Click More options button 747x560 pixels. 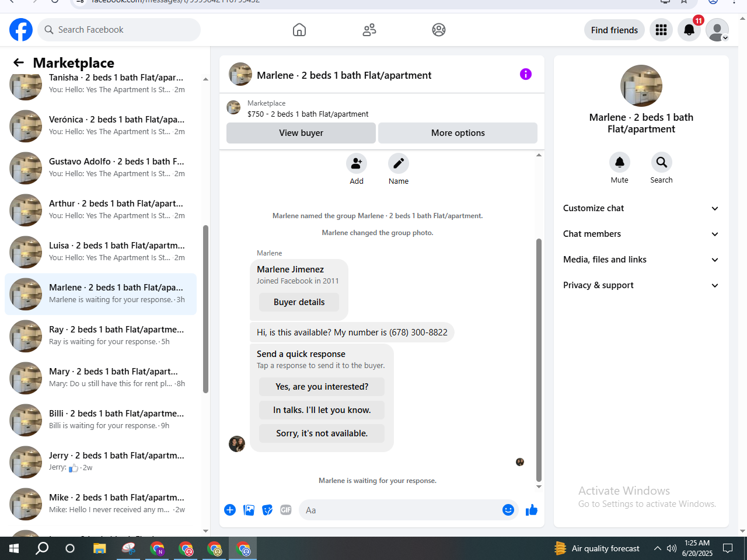[458, 133]
